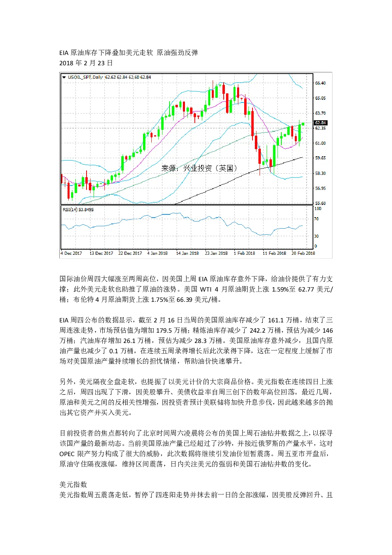This screenshot has width=392, height=555.
Task: Click the 61.00 price axis label
Action: (320, 143)
